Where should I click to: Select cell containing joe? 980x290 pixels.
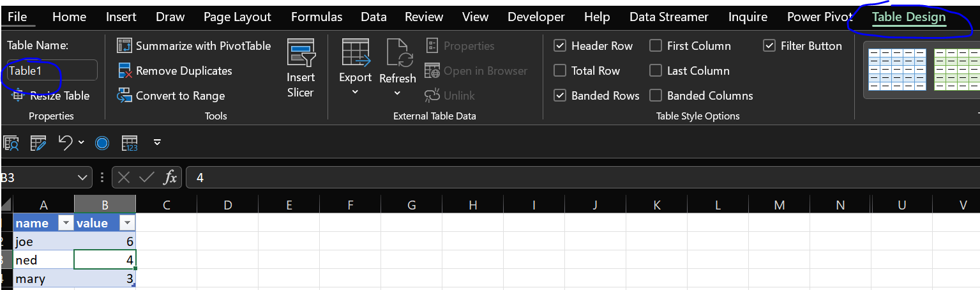tap(43, 241)
